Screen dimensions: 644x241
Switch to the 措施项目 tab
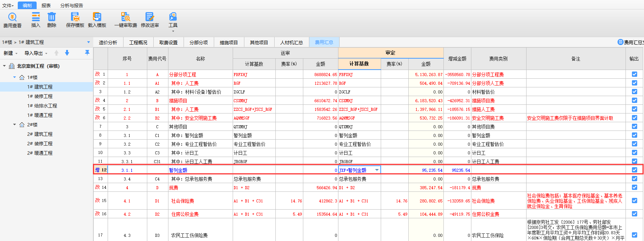click(229, 42)
